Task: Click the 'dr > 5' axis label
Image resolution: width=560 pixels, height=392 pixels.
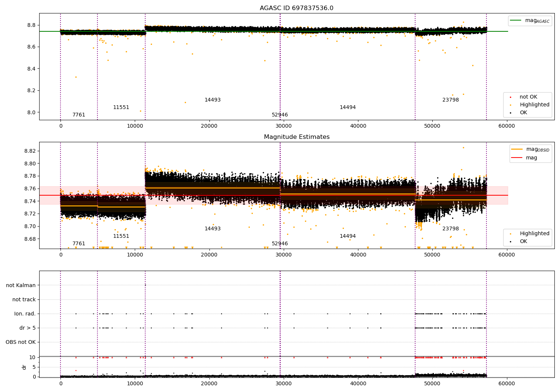Action: tap(28, 328)
